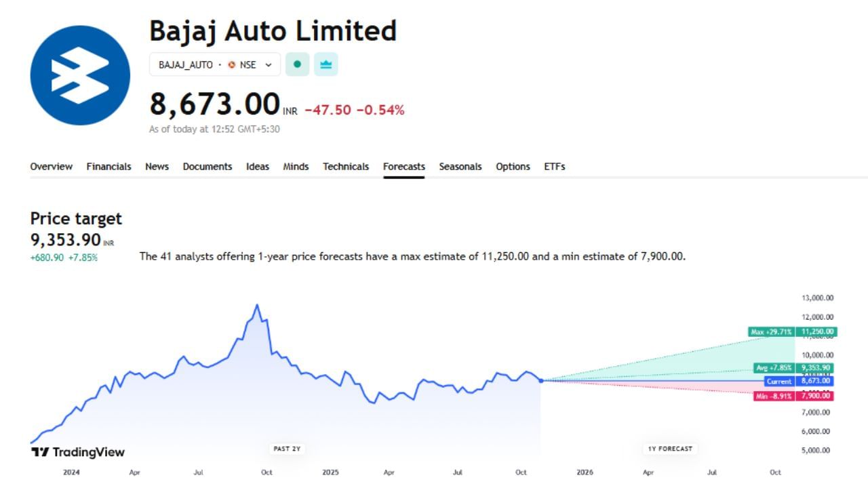Click the blue Current price label
Screen dimensions: 868x488
(x=779, y=382)
